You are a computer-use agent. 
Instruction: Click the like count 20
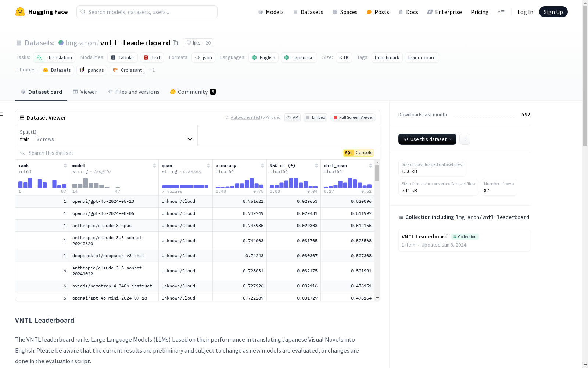pyautogui.click(x=208, y=43)
